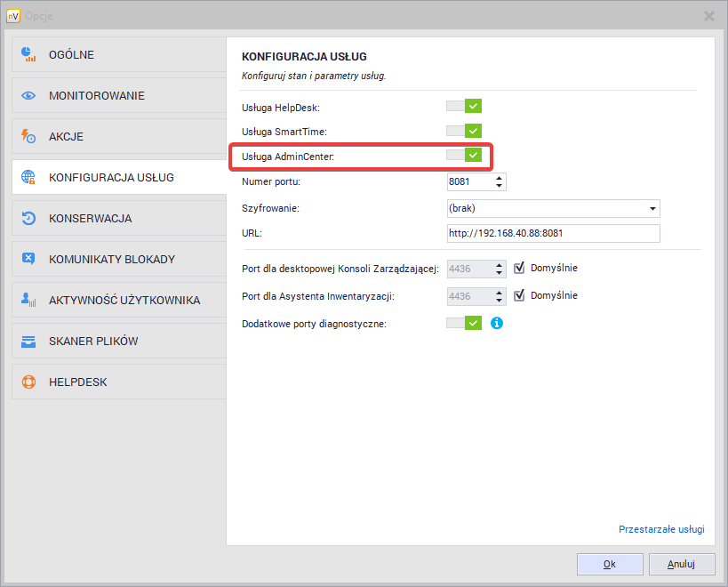Open the Szyfrowanie dropdown
The image size is (728, 587).
[x=653, y=208]
